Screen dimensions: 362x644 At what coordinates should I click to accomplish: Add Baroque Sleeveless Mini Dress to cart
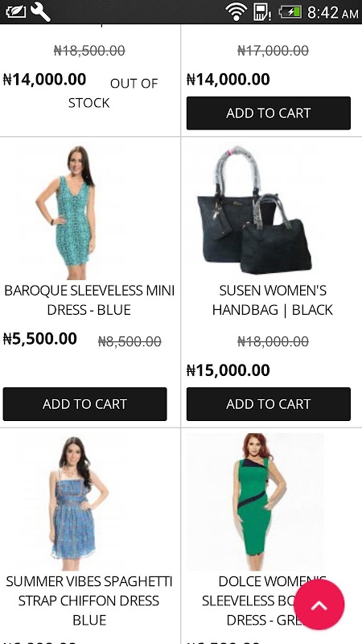click(85, 404)
